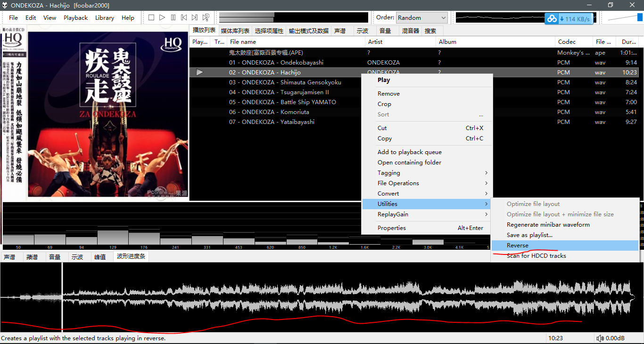
Task: Skip to the next track
Action: (x=195, y=17)
